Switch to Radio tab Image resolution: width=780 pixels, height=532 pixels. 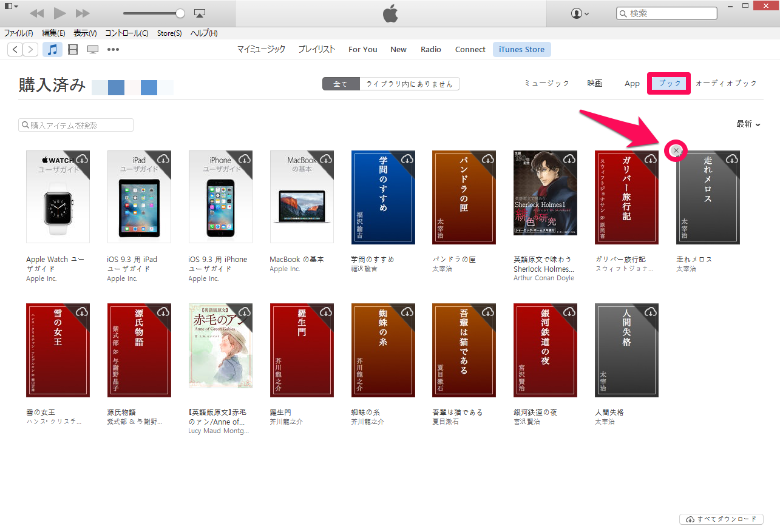(431, 50)
